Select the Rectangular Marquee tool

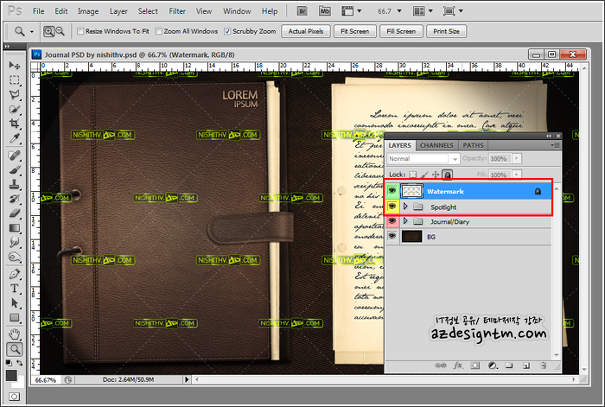tap(14, 80)
